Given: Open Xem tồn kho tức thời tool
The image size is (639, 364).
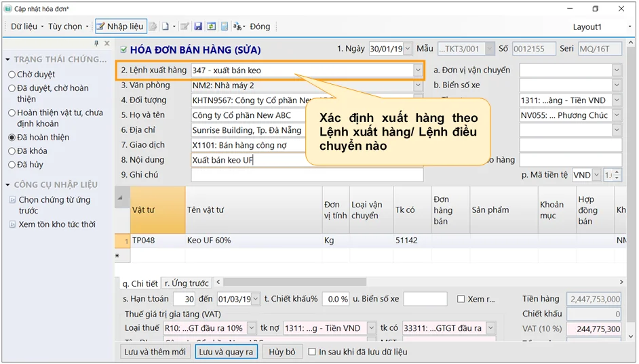Looking at the screenshot, I should (x=56, y=224).
